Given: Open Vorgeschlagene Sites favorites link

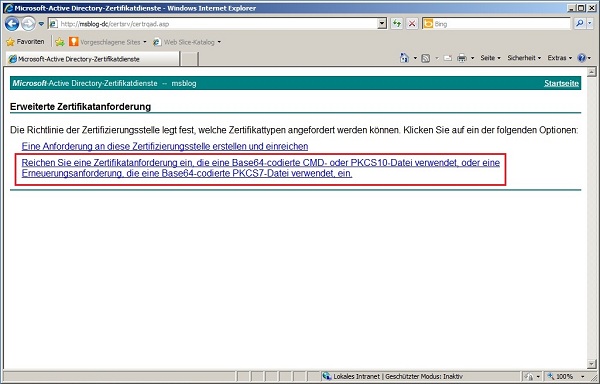Looking at the screenshot, I should pos(108,42).
